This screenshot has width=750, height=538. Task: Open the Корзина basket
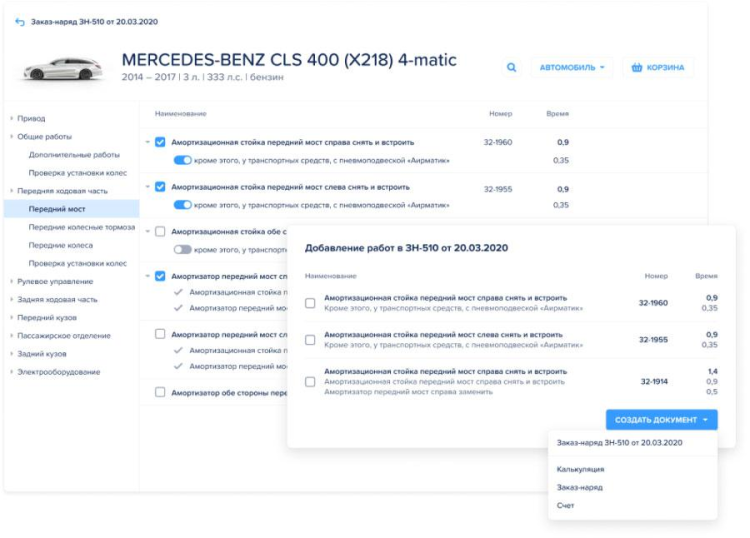[658, 68]
